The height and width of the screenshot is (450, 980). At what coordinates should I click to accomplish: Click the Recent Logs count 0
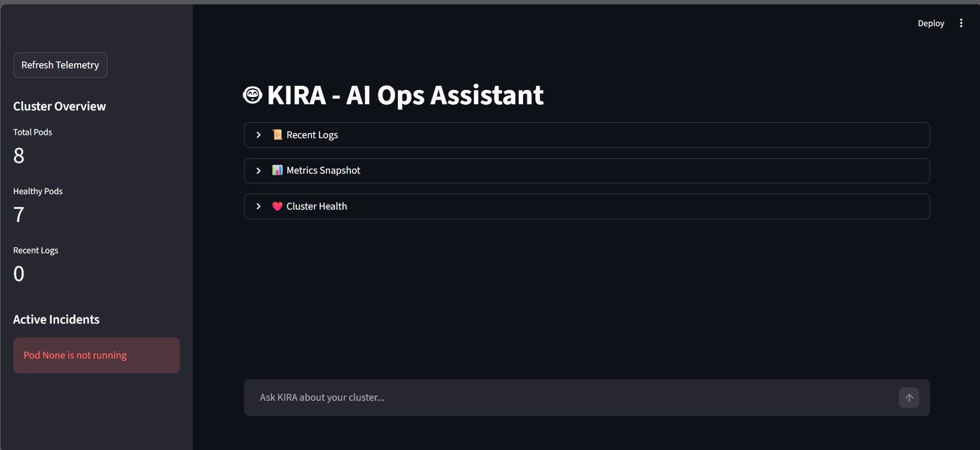(x=19, y=274)
